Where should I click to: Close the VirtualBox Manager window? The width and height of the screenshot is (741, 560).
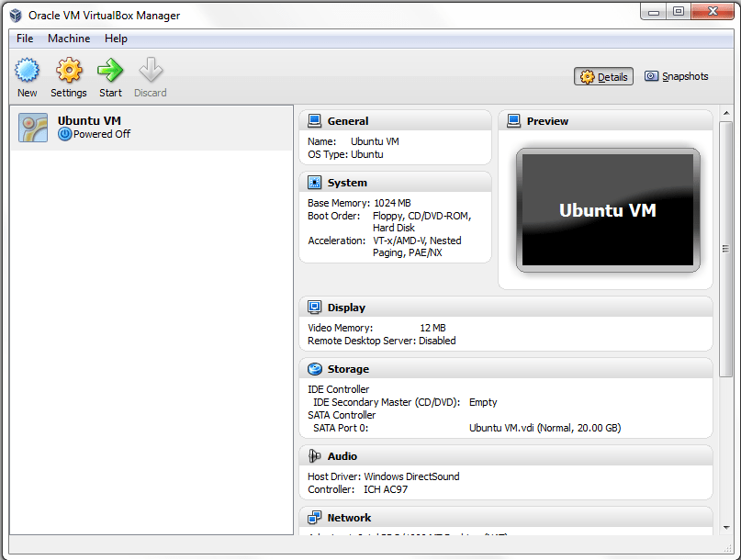point(713,11)
